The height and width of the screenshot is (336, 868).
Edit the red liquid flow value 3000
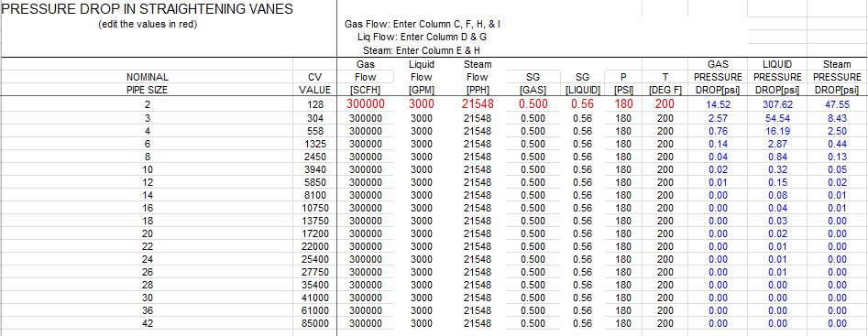(x=422, y=103)
